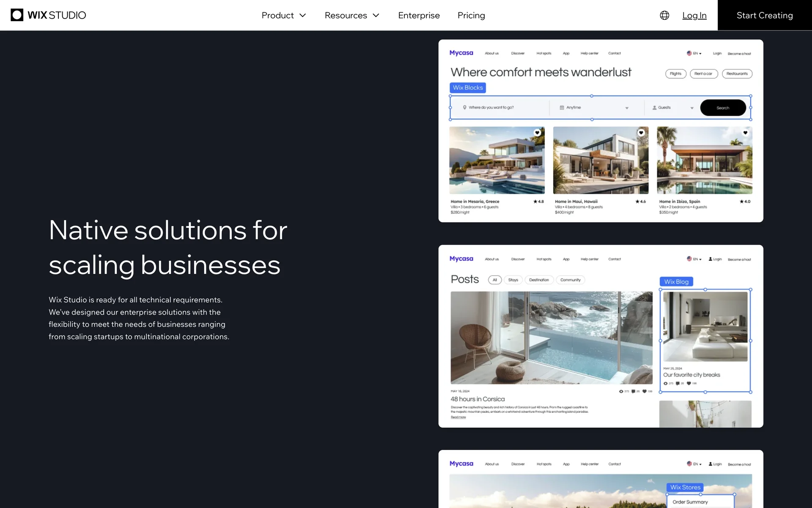
Task: Click the Log In link
Action: [x=694, y=15]
